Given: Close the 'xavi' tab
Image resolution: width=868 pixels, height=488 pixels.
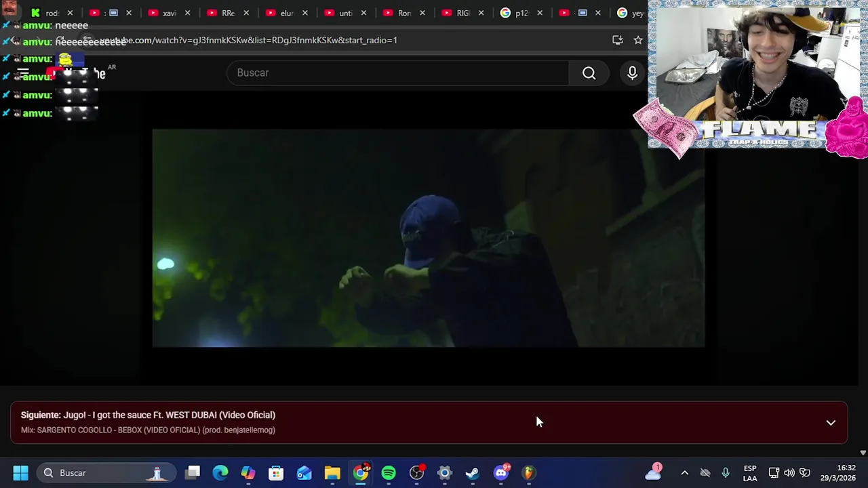Looking at the screenshot, I should coord(187,13).
